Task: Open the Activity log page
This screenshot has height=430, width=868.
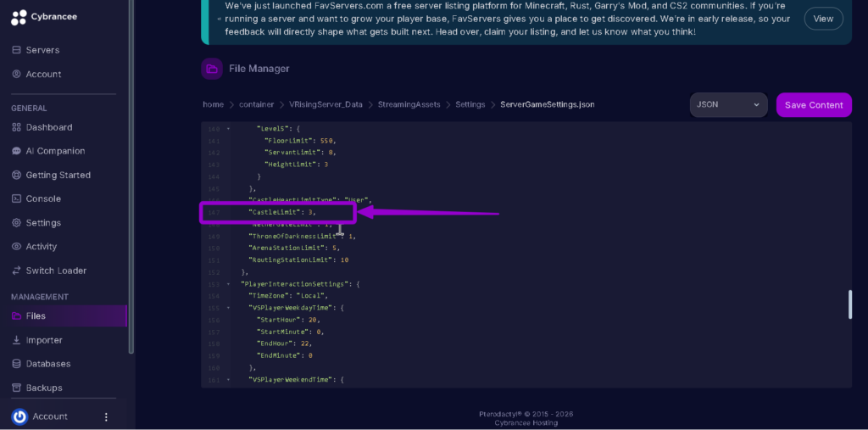Action: point(42,246)
